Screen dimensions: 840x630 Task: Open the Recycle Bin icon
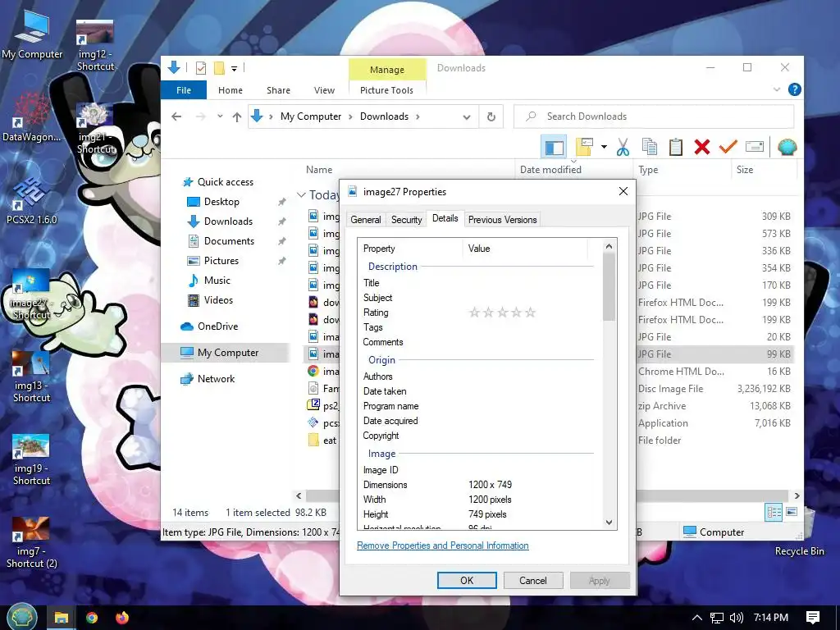799,533
